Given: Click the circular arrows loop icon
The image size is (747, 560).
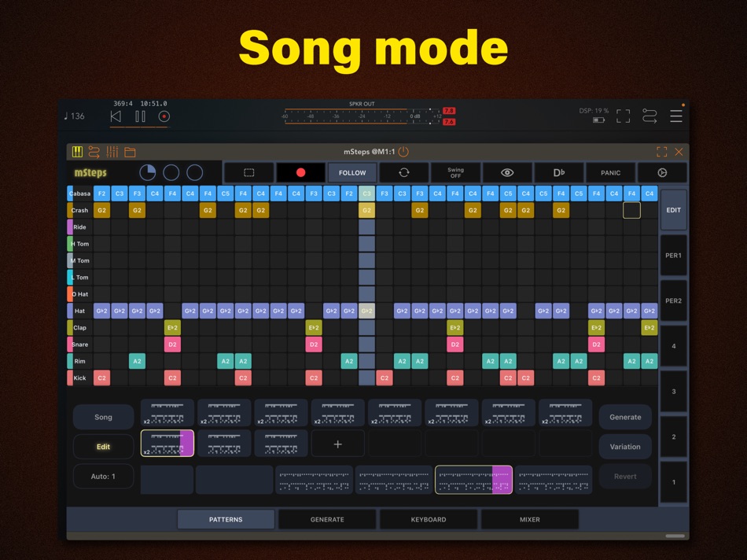Looking at the screenshot, I should click(x=404, y=172).
